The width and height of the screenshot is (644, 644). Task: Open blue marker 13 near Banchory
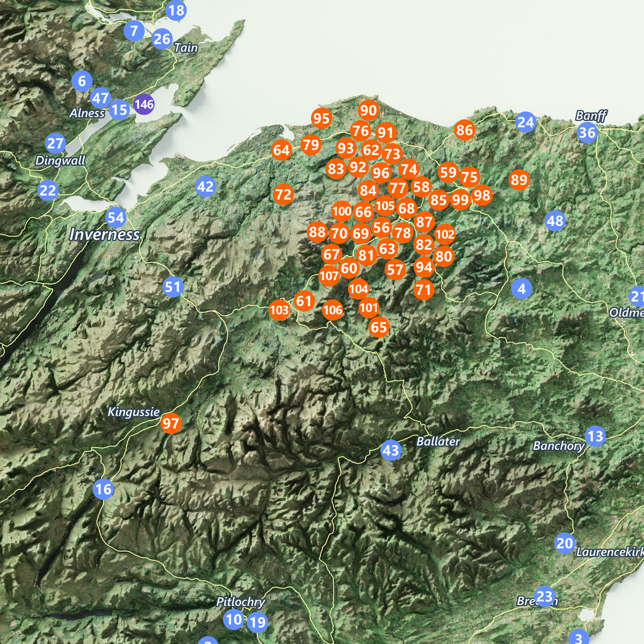[x=595, y=436]
